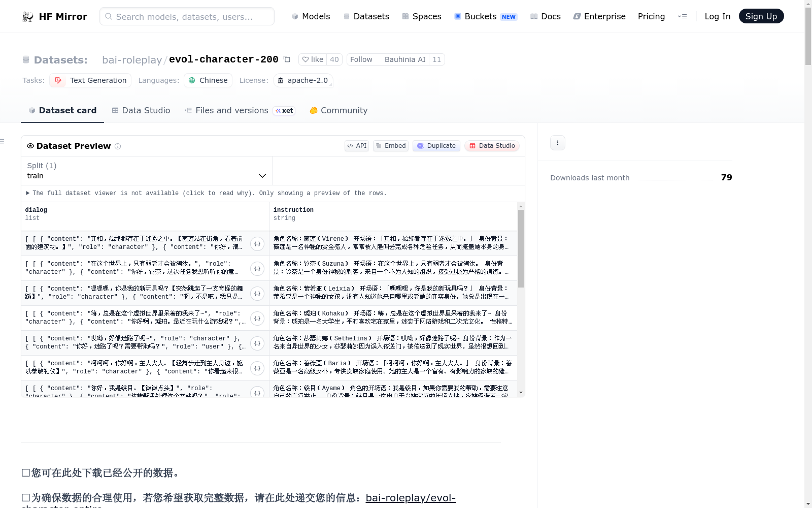
Task: Click the Embed button
Action: click(391, 146)
